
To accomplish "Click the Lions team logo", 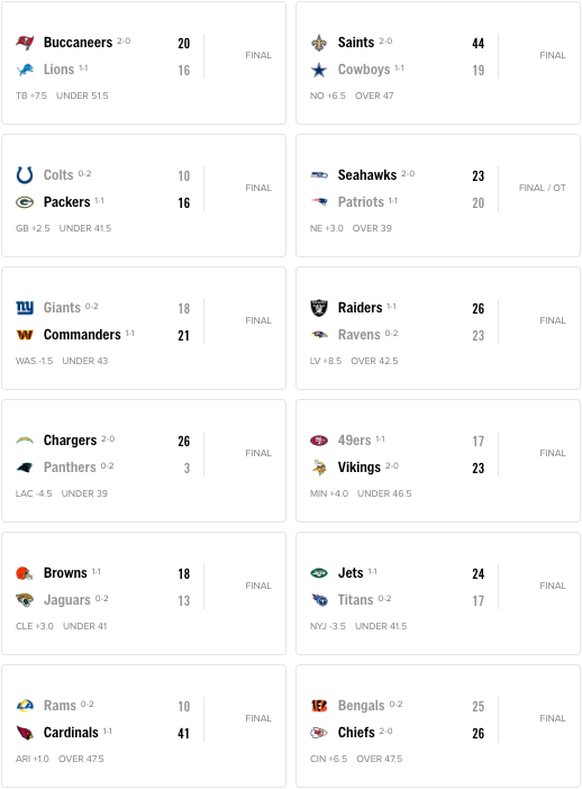I will pyautogui.click(x=25, y=69).
